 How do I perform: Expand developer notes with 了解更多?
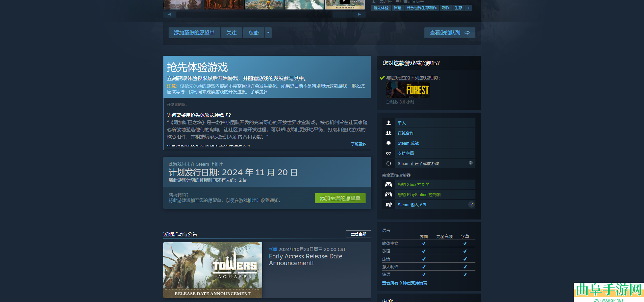[358, 144]
